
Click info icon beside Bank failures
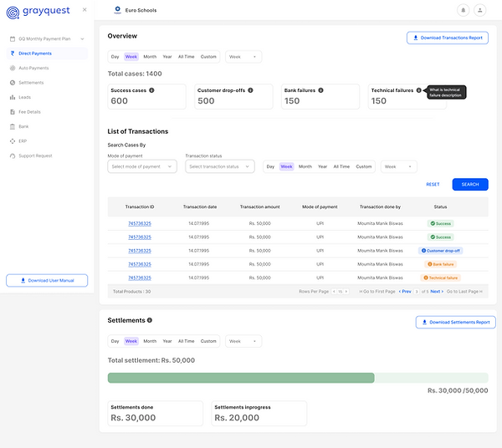tap(320, 90)
